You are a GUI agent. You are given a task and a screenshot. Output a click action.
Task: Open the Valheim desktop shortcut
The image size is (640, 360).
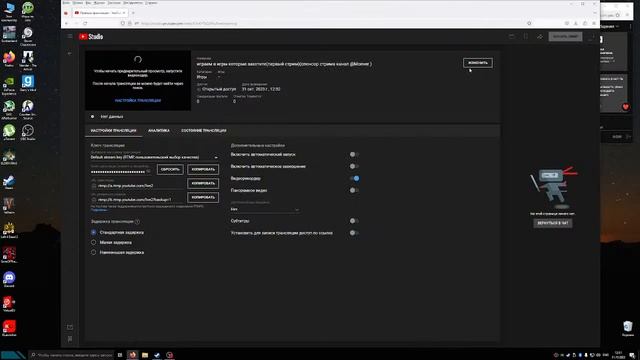(9, 206)
